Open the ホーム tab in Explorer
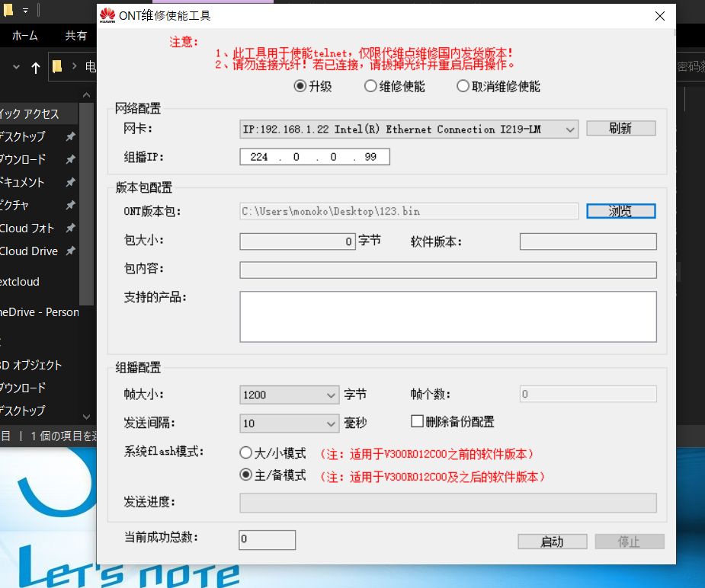The image size is (705, 588). (25, 36)
